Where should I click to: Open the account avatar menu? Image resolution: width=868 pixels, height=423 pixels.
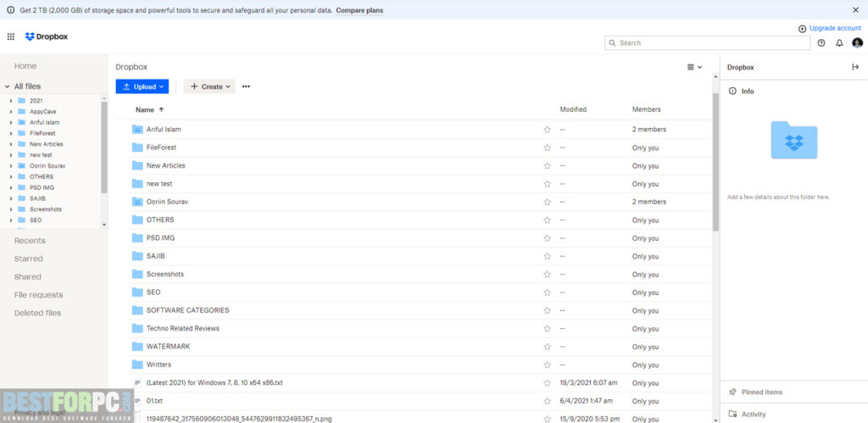pos(858,42)
